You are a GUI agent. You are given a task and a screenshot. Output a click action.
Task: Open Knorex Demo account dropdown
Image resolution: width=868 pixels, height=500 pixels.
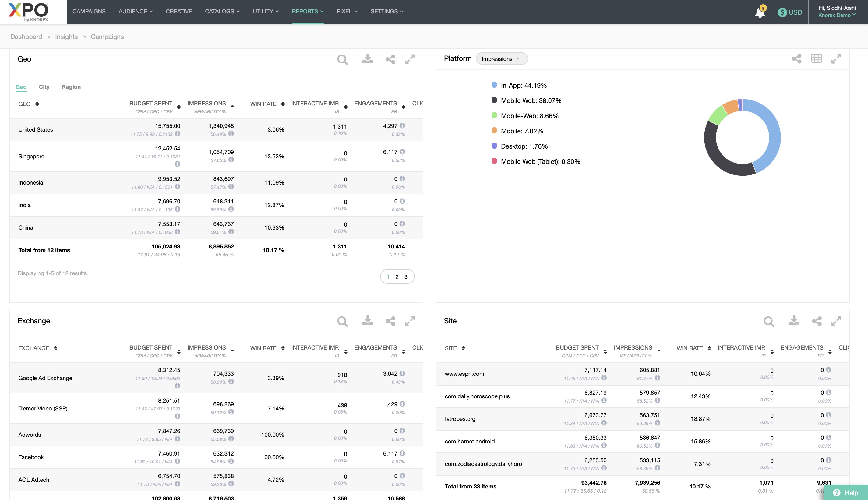coord(836,15)
